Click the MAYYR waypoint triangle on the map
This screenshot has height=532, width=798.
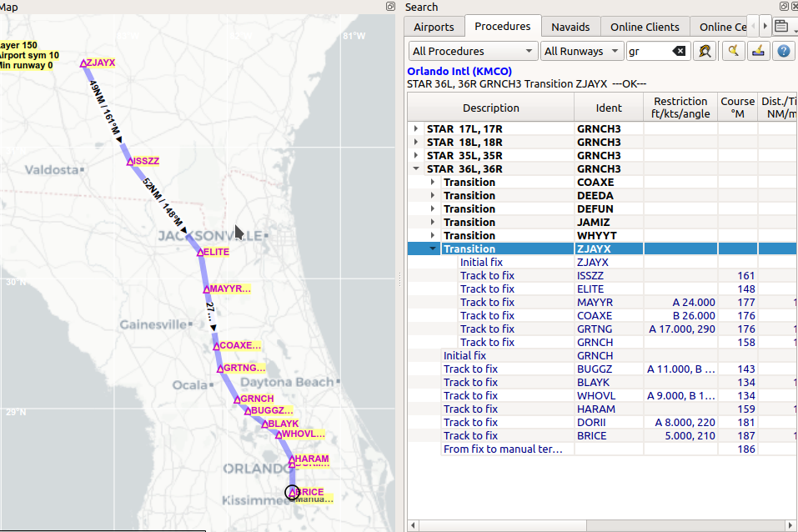click(207, 289)
